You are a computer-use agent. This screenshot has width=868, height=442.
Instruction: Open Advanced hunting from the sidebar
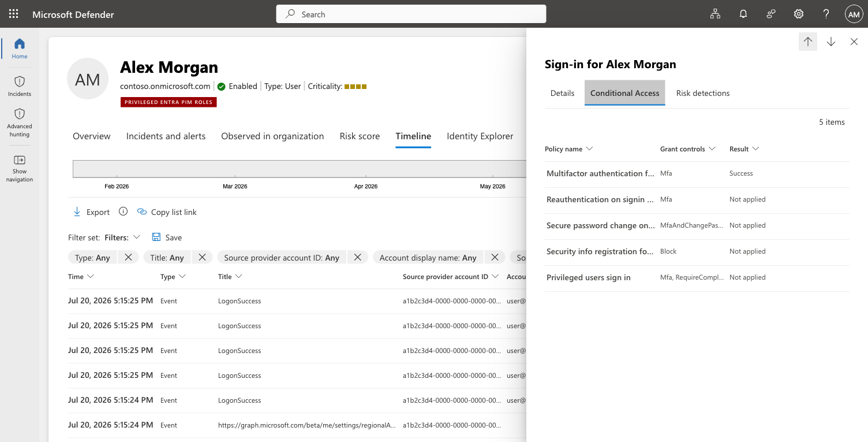(x=20, y=122)
